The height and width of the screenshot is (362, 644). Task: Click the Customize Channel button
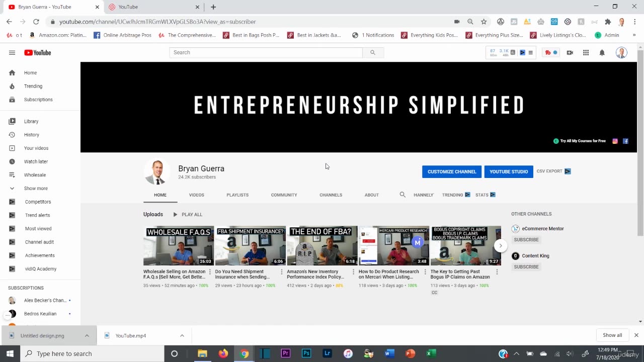click(x=452, y=171)
